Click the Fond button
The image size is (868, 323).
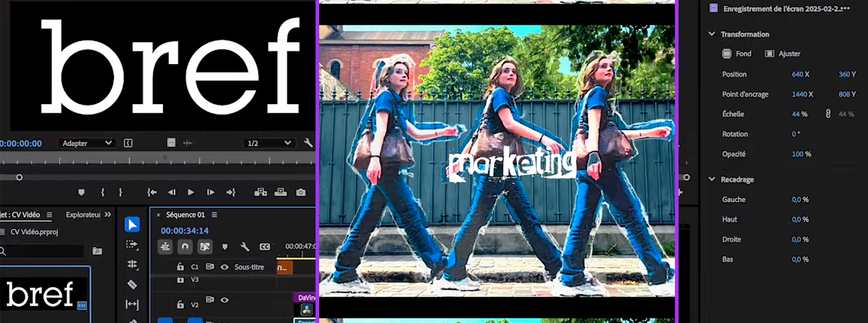tap(736, 53)
